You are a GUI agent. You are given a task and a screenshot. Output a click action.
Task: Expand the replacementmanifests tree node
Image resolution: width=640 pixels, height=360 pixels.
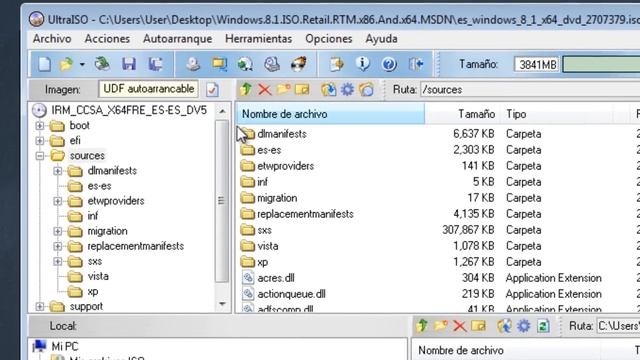click(x=58, y=247)
